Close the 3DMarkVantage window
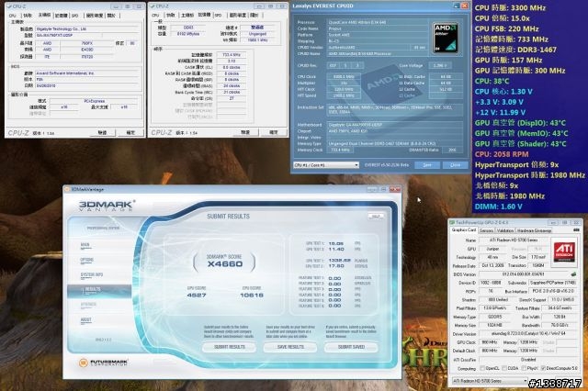Viewport: 588px width, 391px height. point(395,189)
